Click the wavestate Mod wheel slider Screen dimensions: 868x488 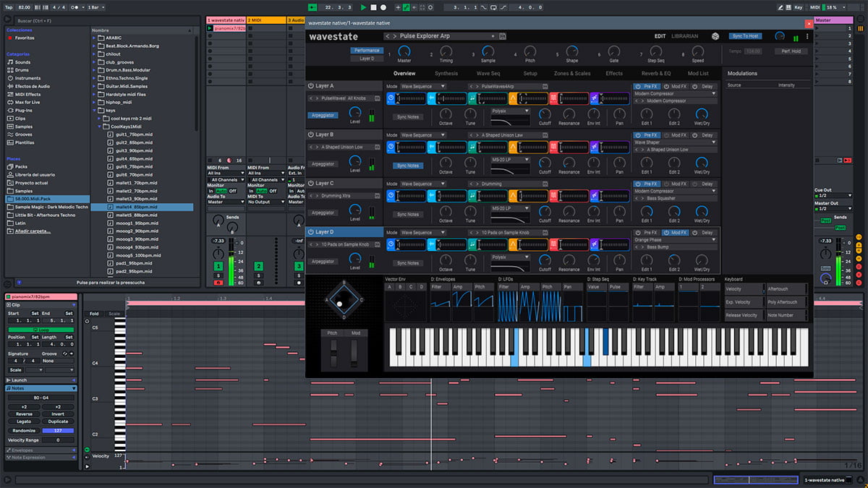click(355, 354)
